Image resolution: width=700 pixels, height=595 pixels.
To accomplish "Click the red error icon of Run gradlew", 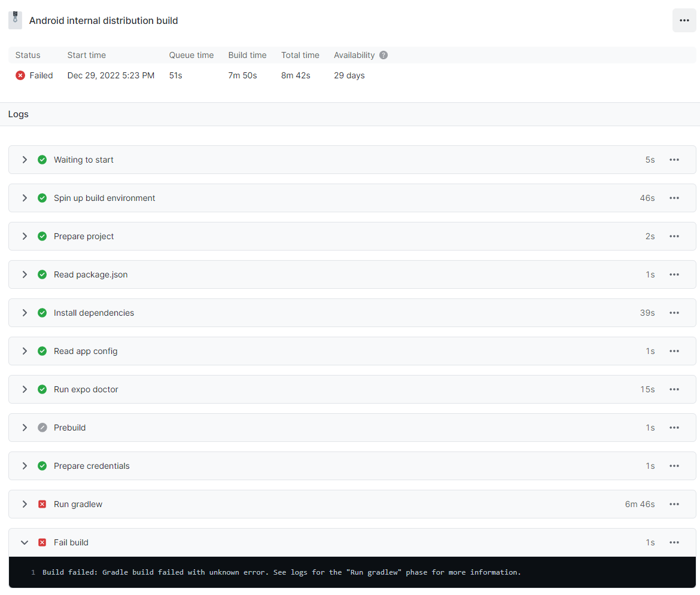I will click(x=42, y=504).
